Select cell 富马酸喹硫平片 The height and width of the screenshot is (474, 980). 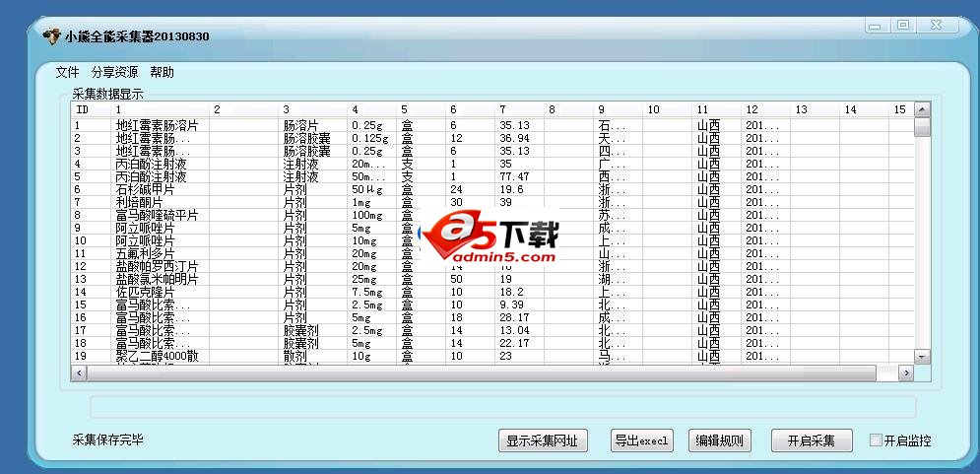click(x=157, y=215)
